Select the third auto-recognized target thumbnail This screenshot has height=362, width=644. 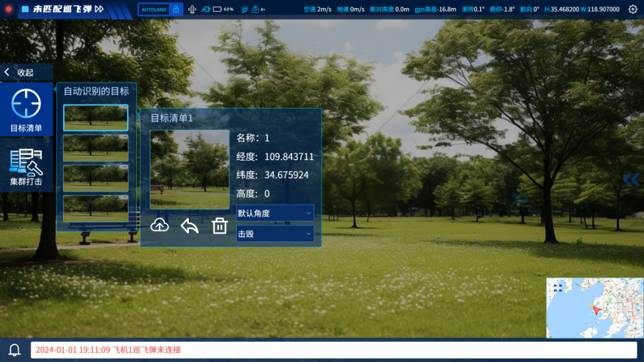pos(95,178)
